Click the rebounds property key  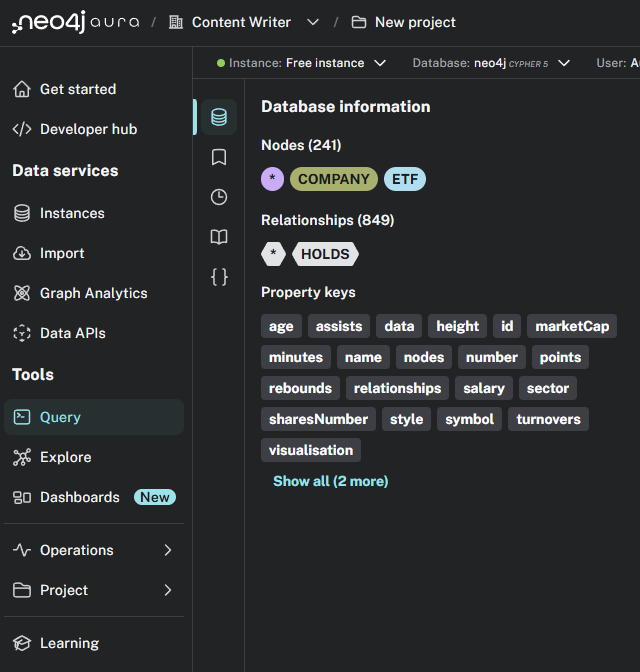pyautogui.click(x=300, y=388)
